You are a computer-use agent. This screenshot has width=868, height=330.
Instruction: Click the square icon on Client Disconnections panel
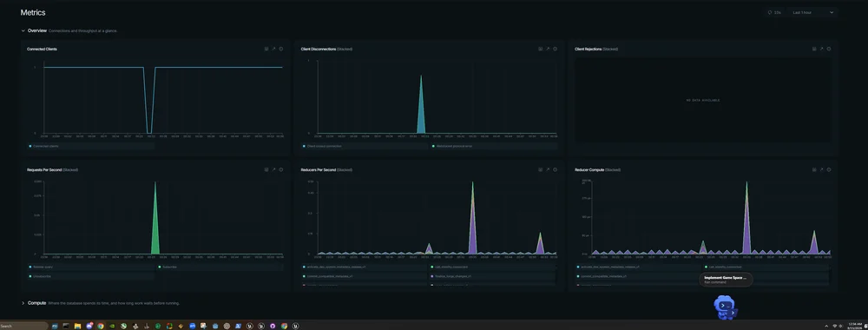[x=540, y=49]
